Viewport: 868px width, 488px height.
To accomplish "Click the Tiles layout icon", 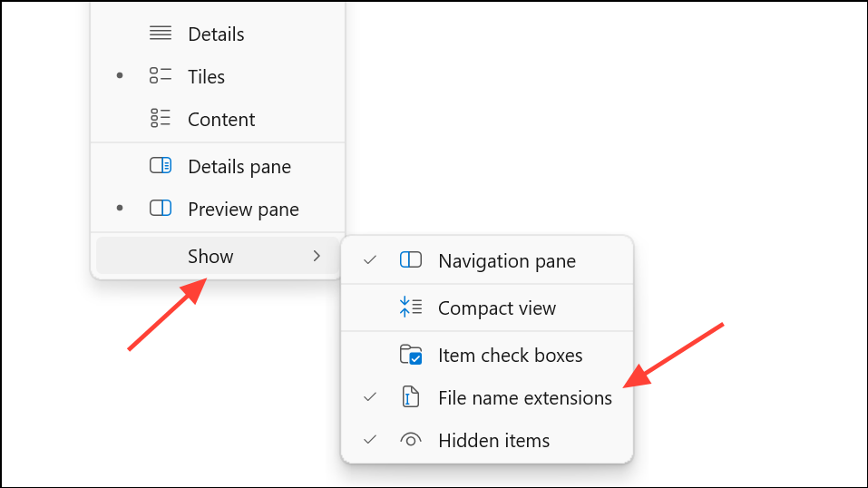I will pos(161,77).
